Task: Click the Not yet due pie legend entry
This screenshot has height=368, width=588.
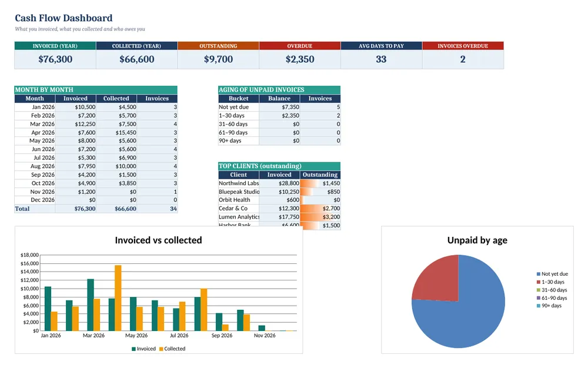Action: [x=552, y=274]
